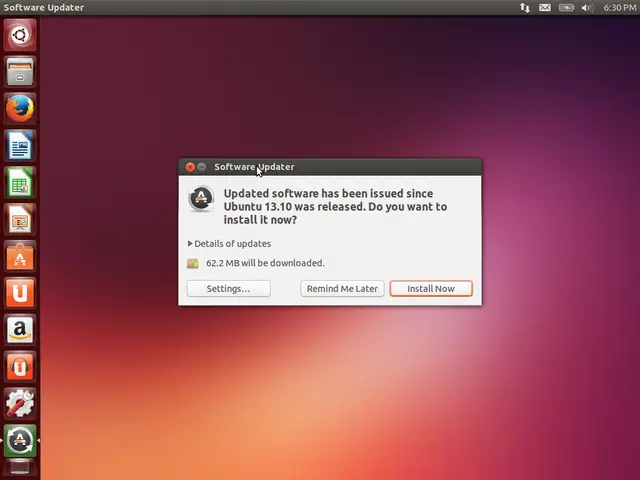Click the network connection indicator

click(x=525, y=7)
